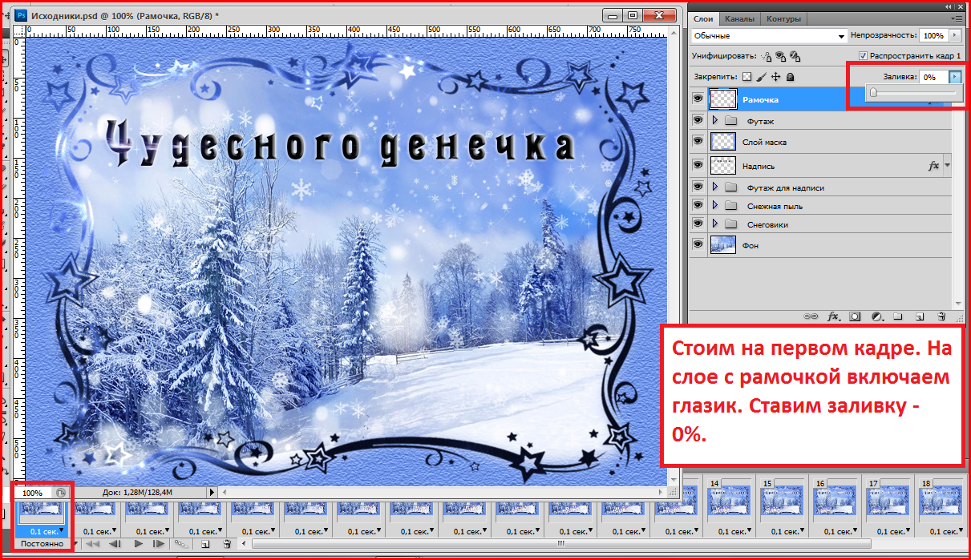The height and width of the screenshot is (560, 971).
Task: Click delete animation frame trash icon
Action: coord(226,544)
